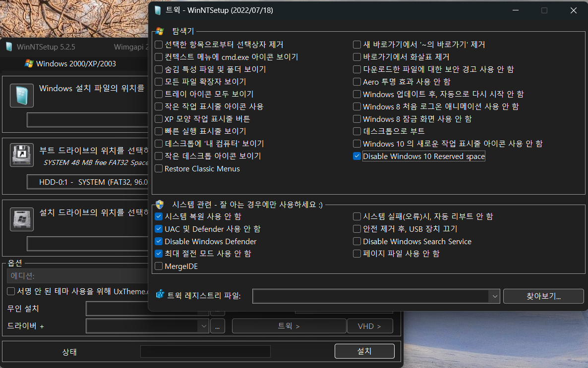Enable 안전 제거 후 USB 장치 끄기
This screenshot has height=368, width=588.
pyautogui.click(x=357, y=229)
